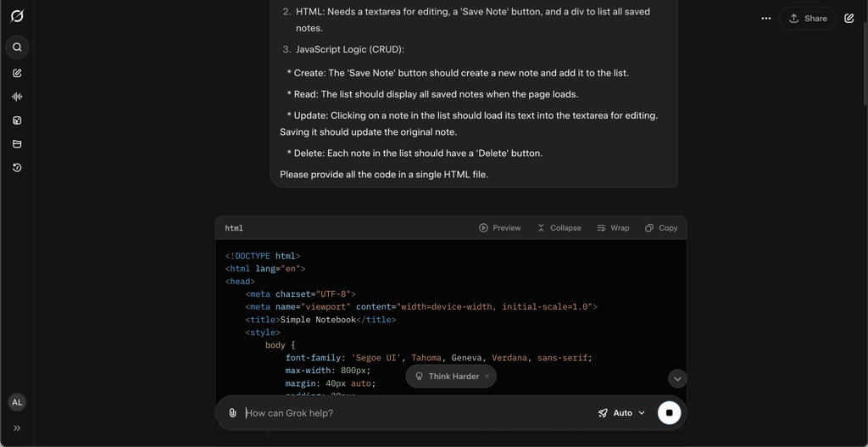This screenshot has height=447, width=868.
Task: Click the 'html' language label
Action: 234,227
